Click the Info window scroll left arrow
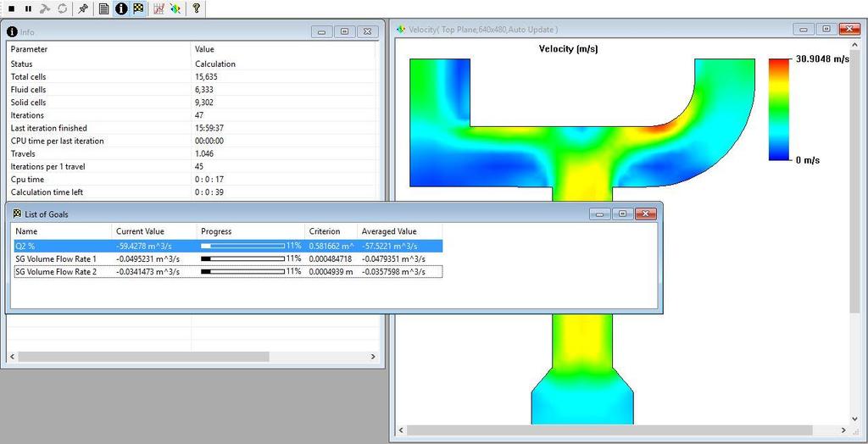Viewport: 868px width, 444px height. pos(13,357)
